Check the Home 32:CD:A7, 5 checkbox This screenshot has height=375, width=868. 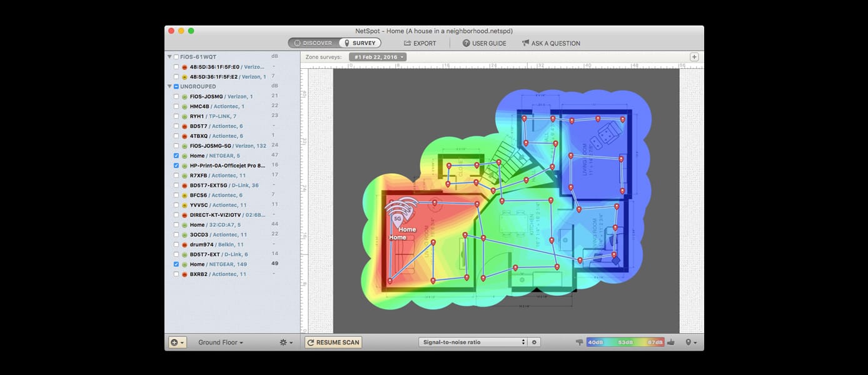[176, 225]
